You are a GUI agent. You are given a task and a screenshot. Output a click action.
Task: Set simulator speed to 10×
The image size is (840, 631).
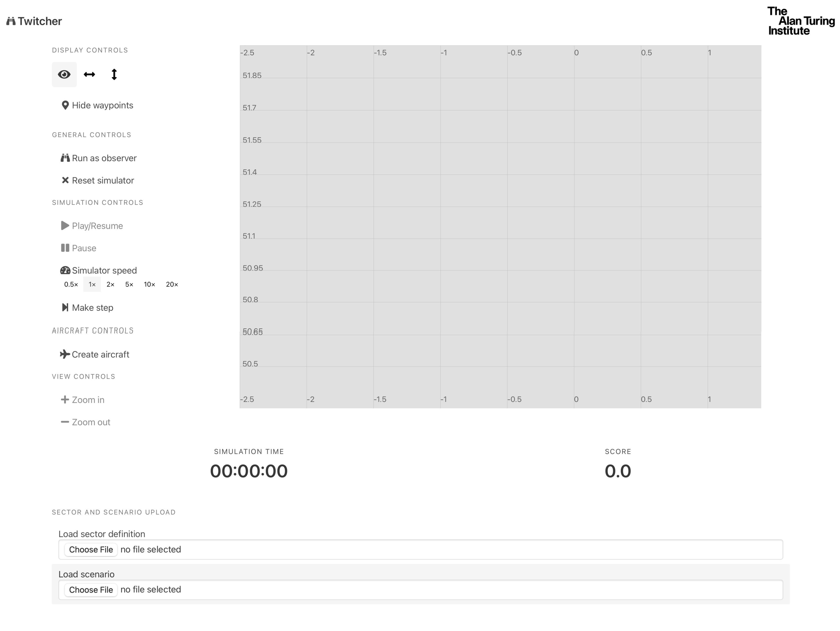point(150,285)
